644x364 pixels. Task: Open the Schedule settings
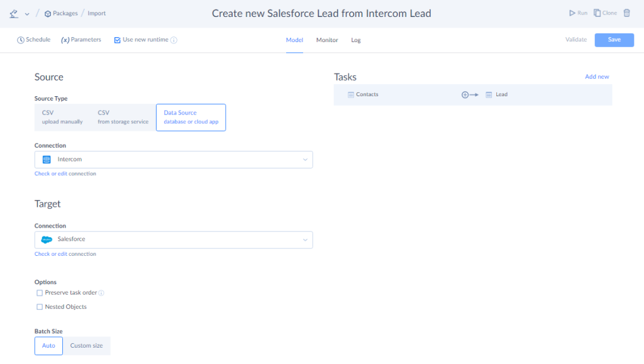click(x=34, y=40)
